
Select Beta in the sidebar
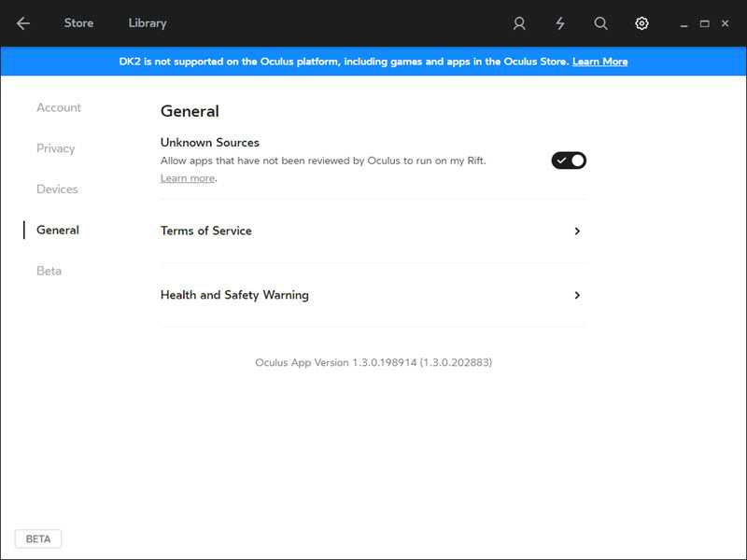pyautogui.click(x=49, y=271)
